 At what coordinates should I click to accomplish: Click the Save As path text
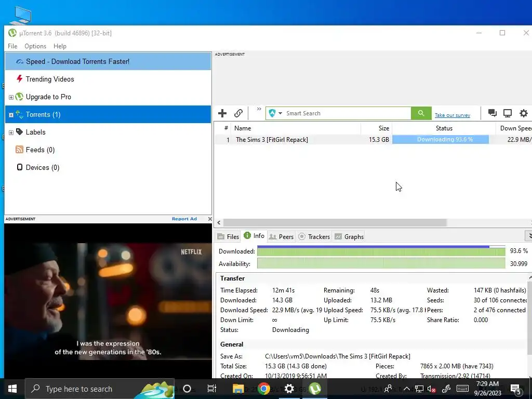pos(337,356)
